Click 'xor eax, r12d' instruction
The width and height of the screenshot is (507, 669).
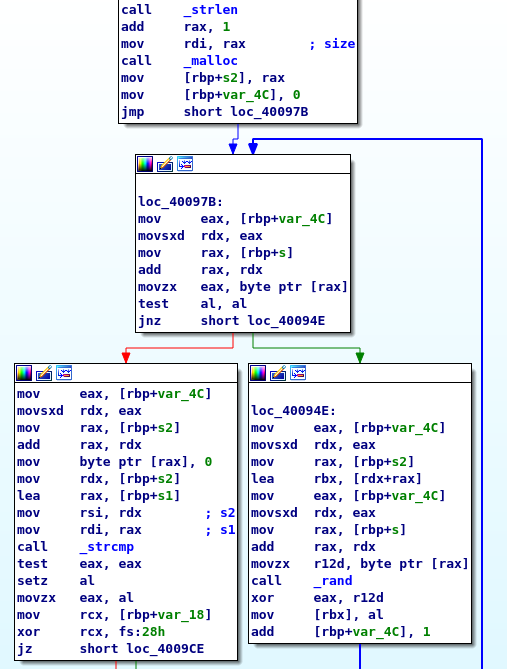317,598
